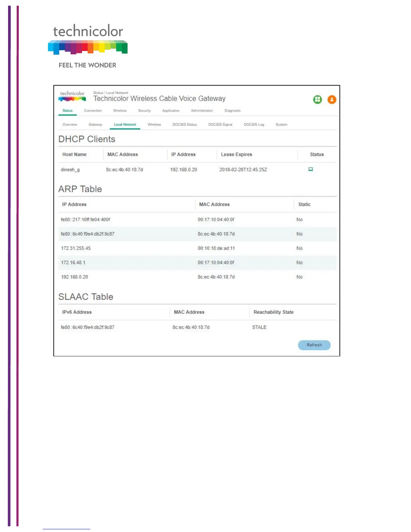Click lease expiry 2018-02-28T12:45:25Z
The width and height of the screenshot is (411, 532).
(x=243, y=170)
